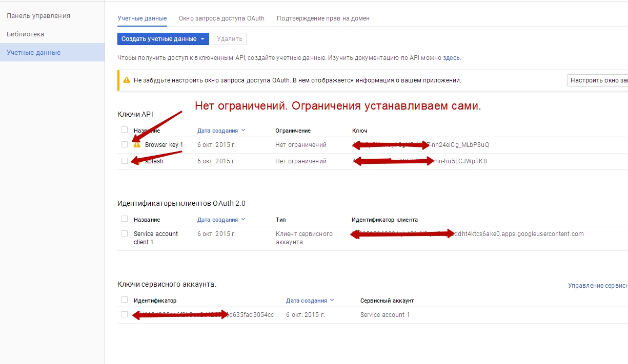Click the Тип column header

pos(280,220)
